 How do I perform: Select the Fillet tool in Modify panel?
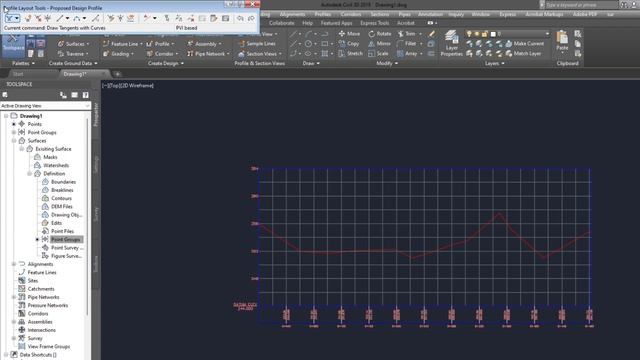click(407, 44)
